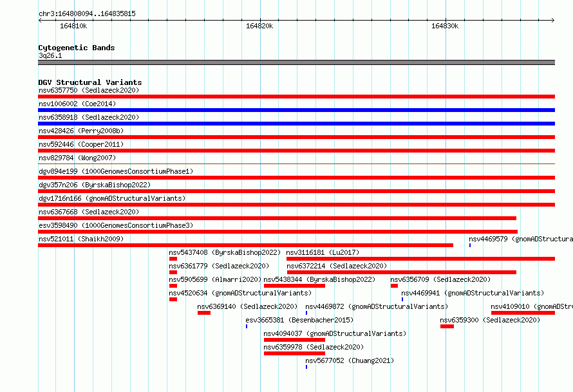Click the dgv894e199 (1000GenomesConsortiumPhase1) label
Screen dimensions: 573x392
coord(116,171)
